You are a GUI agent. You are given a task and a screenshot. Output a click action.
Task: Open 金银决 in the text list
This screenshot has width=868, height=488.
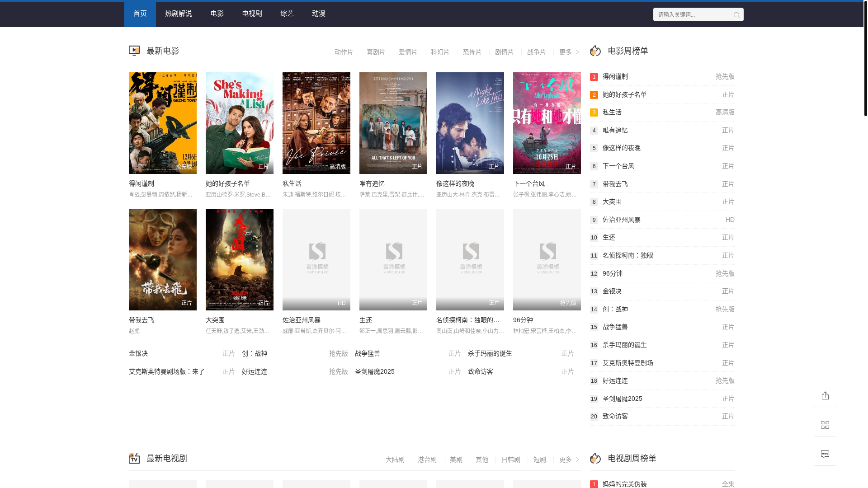(138, 353)
